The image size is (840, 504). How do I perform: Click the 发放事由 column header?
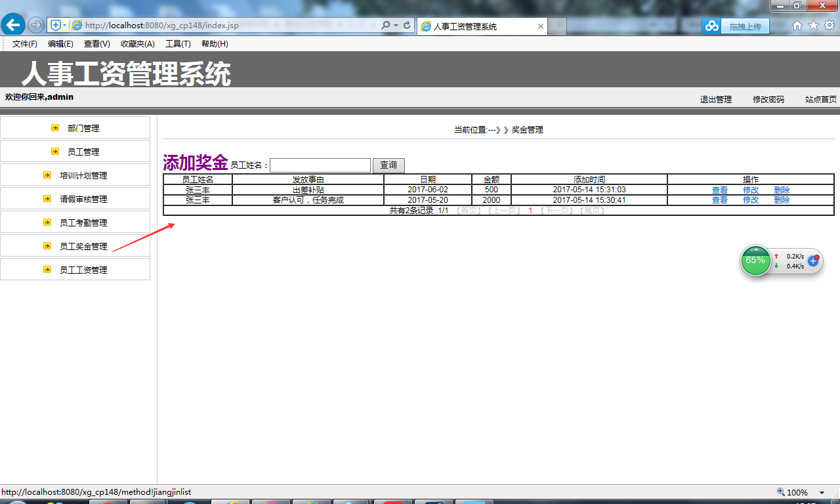pos(308,180)
